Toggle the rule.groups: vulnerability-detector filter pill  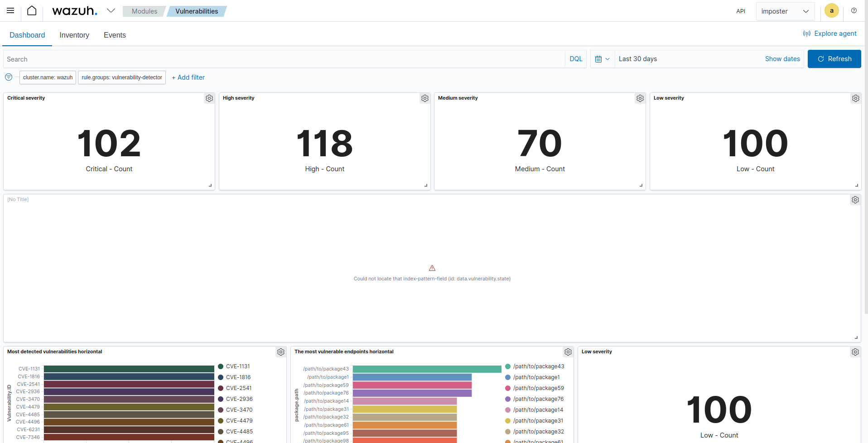(121, 77)
